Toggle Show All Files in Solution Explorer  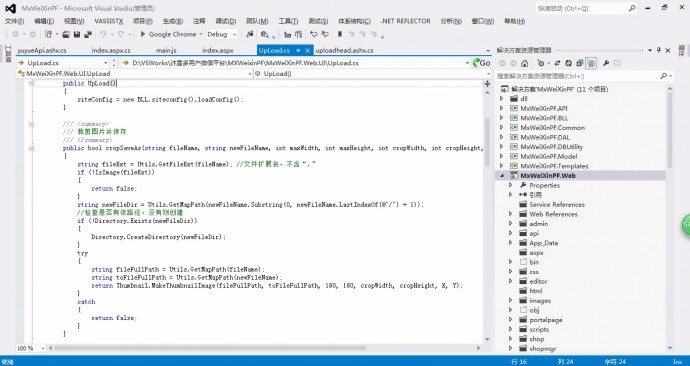[591, 63]
